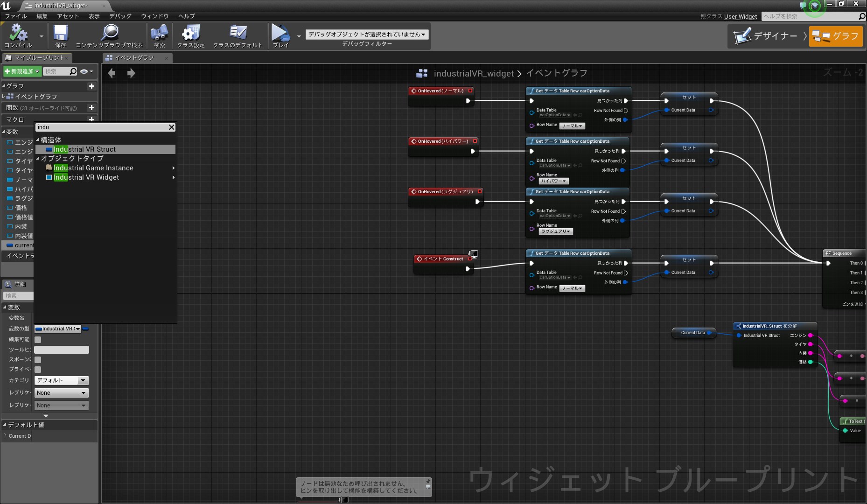Click ピンを追加 on Sequence node

pos(853,304)
